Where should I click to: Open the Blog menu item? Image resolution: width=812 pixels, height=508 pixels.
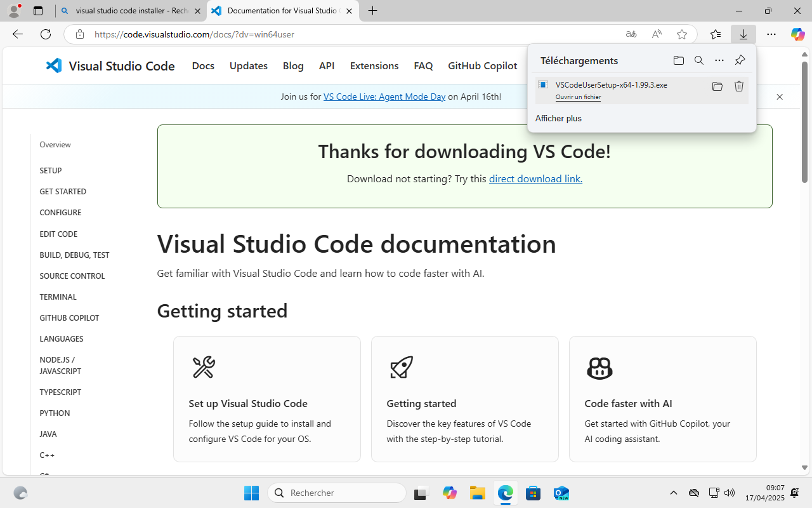pos(293,65)
